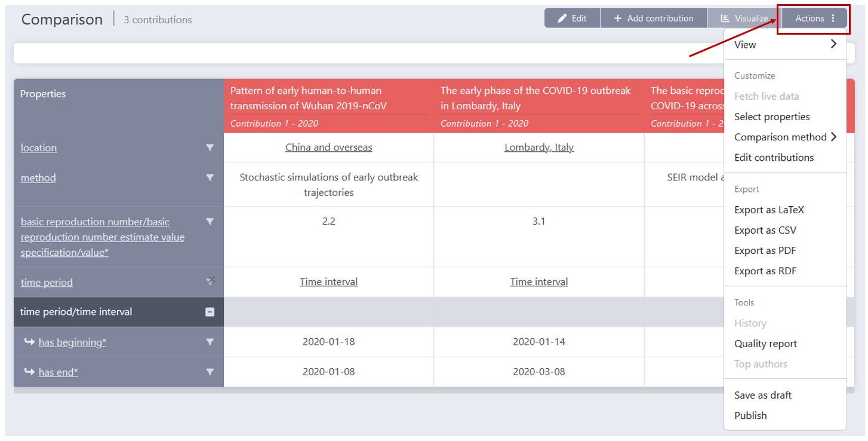868x441 pixels.
Task: Click the crossed filter icon for time period
Action: 210,280
